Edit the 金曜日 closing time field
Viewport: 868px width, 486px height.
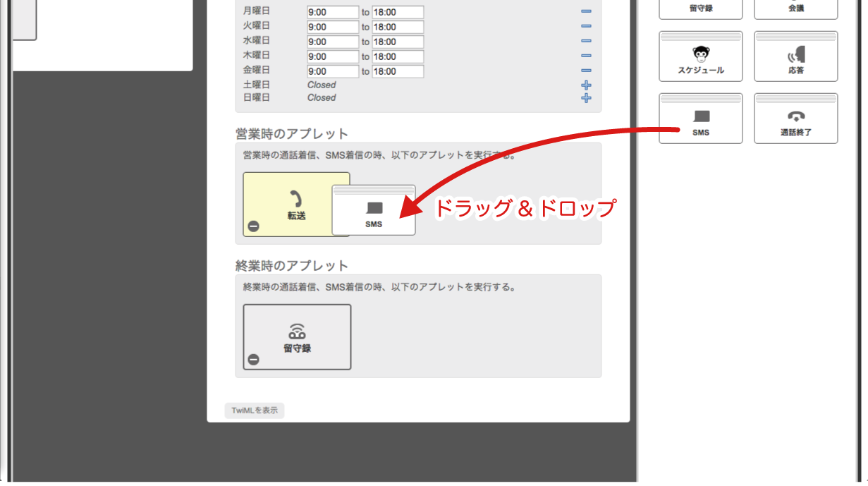coord(398,71)
